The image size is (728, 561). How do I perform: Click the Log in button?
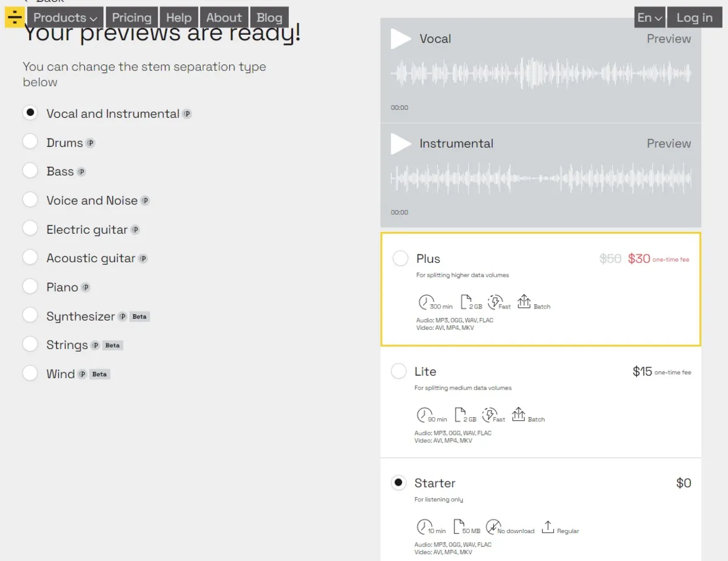point(695,18)
